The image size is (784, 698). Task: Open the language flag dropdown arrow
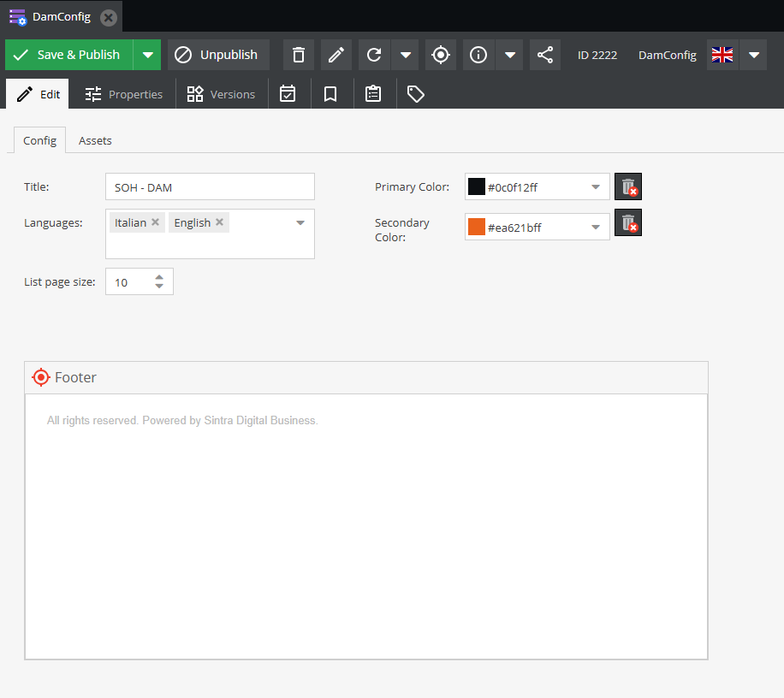click(753, 55)
